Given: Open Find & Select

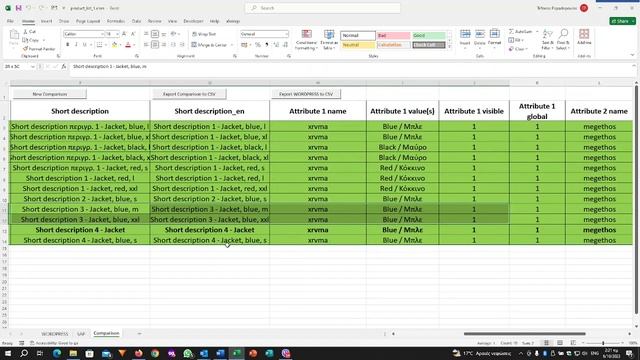Looking at the screenshot, I should click(563, 40).
